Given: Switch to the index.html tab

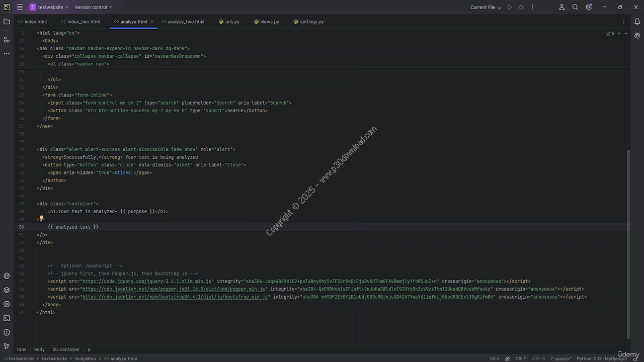Looking at the screenshot, I should (x=32, y=22).
